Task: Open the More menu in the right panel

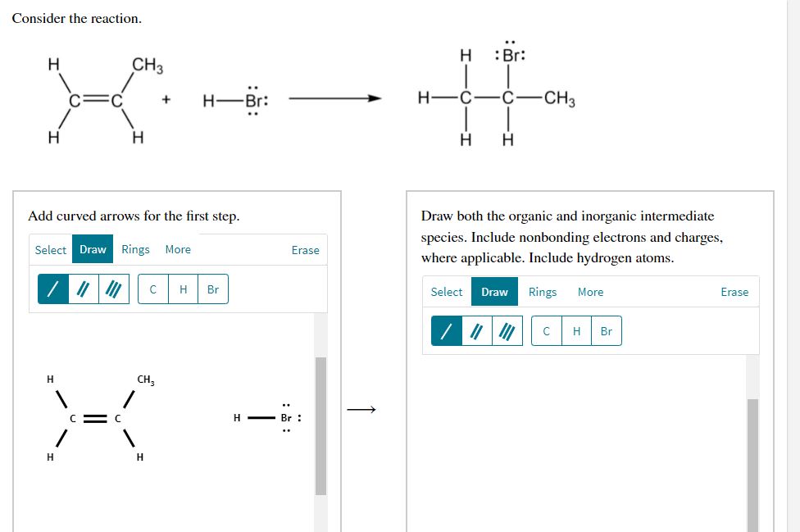Action: (x=590, y=292)
